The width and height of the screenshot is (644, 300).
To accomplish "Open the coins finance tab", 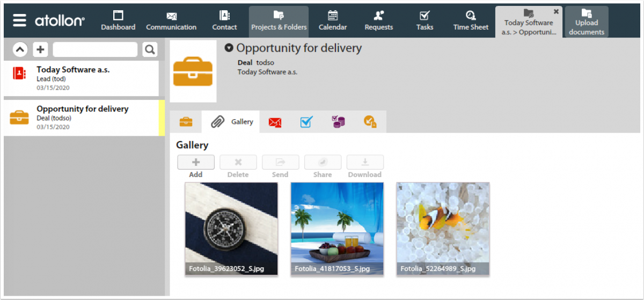I will [338, 122].
